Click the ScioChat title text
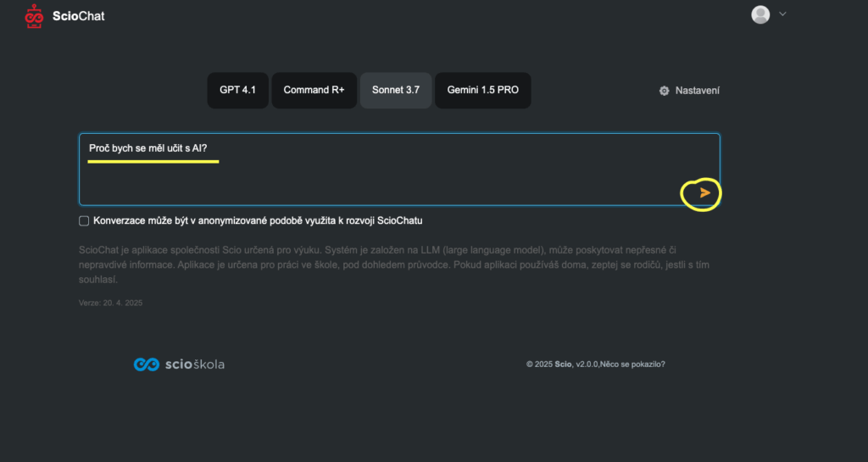The width and height of the screenshot is (868, 462). (79, 16)
